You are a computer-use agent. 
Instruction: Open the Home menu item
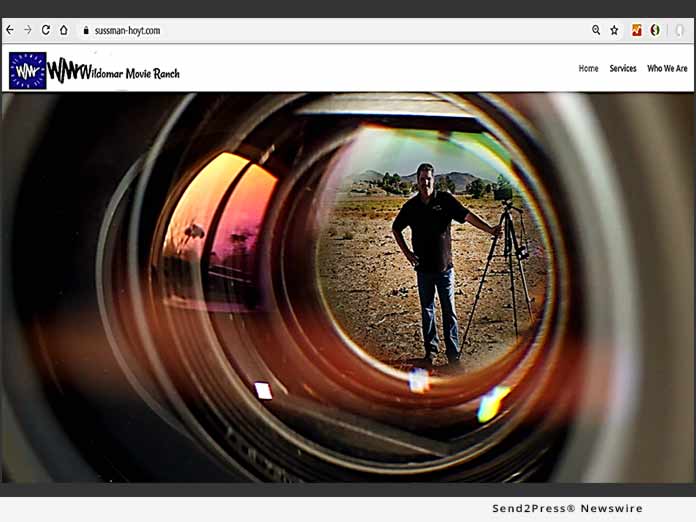point(588,69)
